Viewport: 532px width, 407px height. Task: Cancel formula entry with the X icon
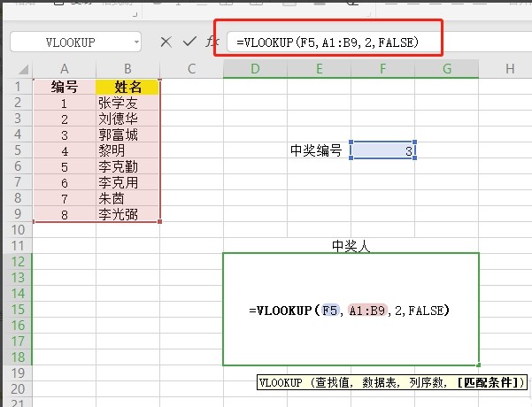click(166, 42)
